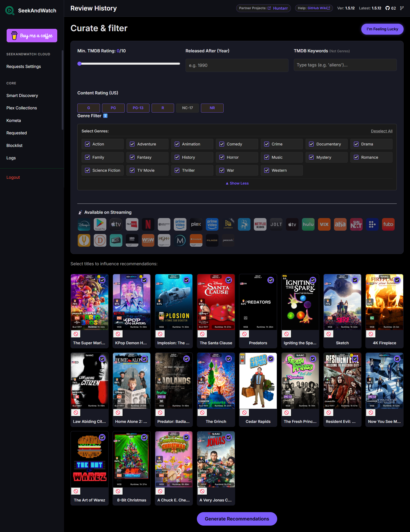
Task: Select the WOW Presents Plus icon
Action: coord(148,240)
